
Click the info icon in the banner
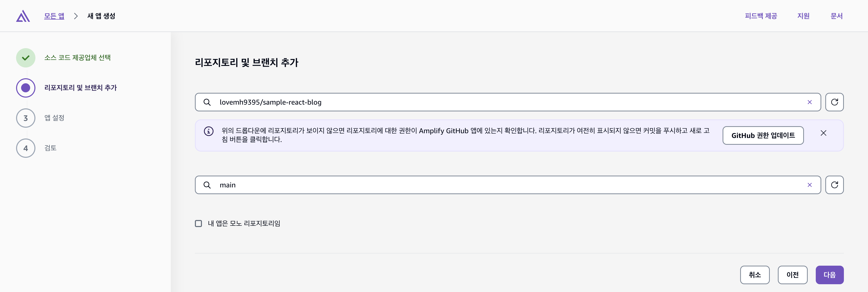click(x=208, y=131)
